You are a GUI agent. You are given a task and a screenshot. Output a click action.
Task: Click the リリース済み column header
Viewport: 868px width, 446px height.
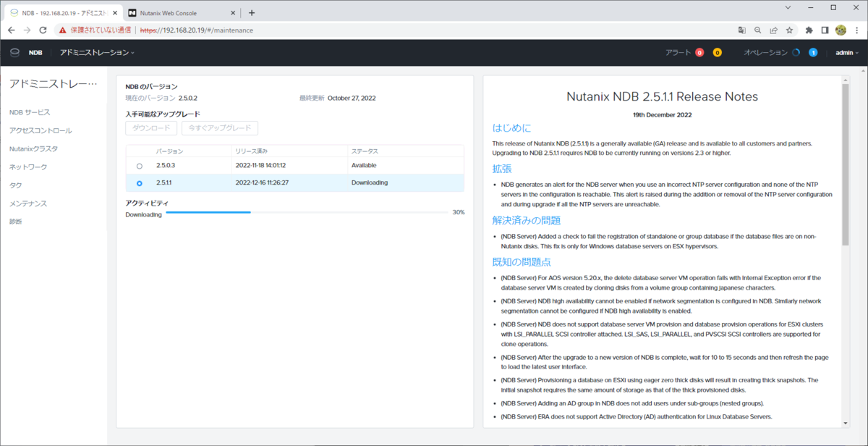click(252, 151)
